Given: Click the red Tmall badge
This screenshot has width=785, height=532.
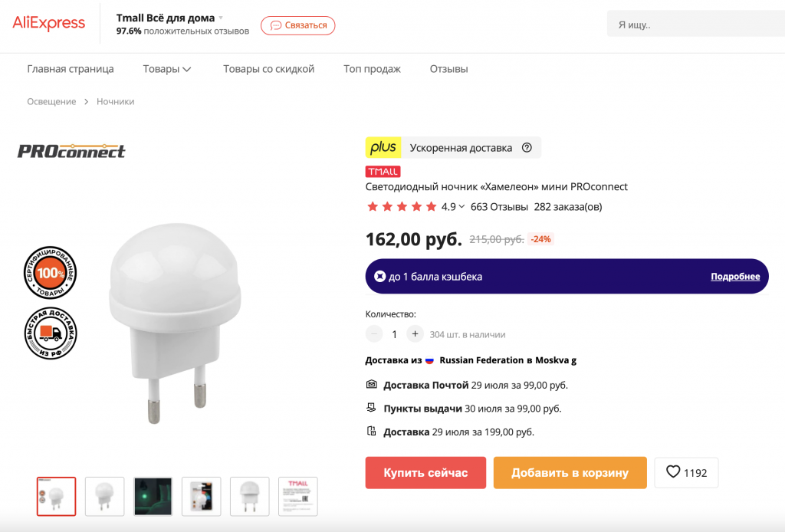Looking at the screenshot, I should [383, 172].
